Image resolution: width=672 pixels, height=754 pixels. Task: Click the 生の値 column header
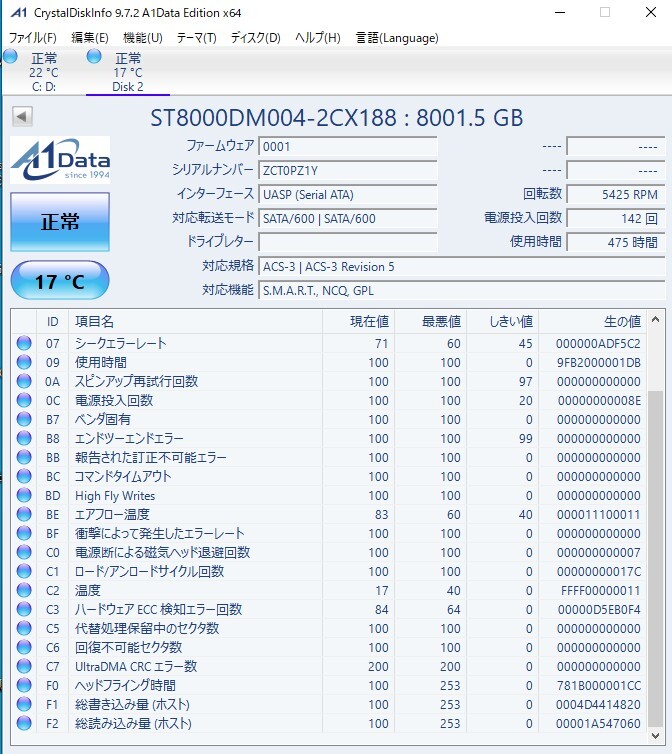click(593, 321)
